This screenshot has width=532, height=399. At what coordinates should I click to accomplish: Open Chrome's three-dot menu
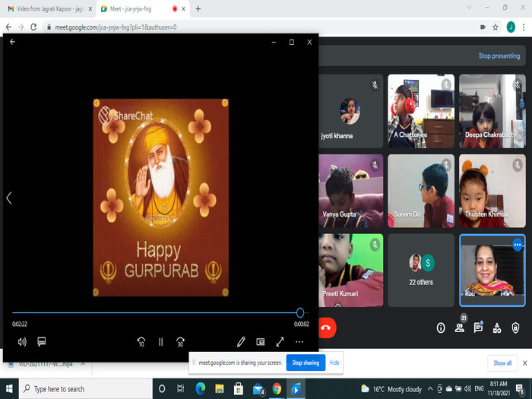coord(524,27)
